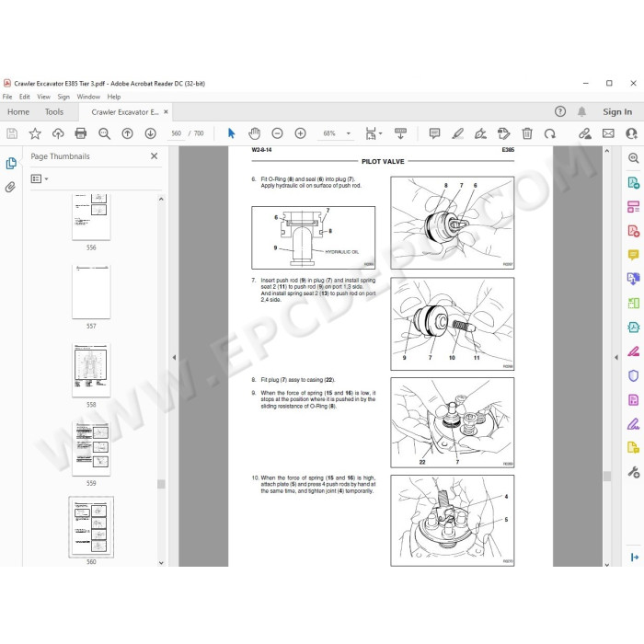The width and height of the screenshot is (644, 644).
Task: Open the Attachments paperclip panel
Action: 10,188
